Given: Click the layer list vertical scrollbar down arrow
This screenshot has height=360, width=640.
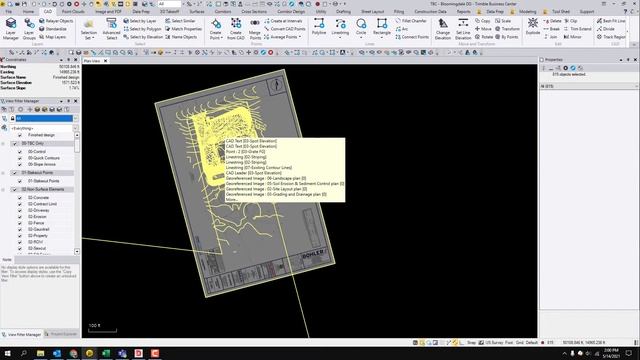Looking at the screenshot, I should tap(77, 251).
